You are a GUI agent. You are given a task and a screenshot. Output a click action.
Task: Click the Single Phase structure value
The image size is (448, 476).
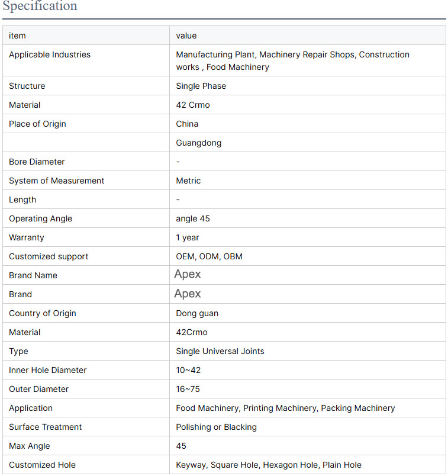click(x=201, y=86)
